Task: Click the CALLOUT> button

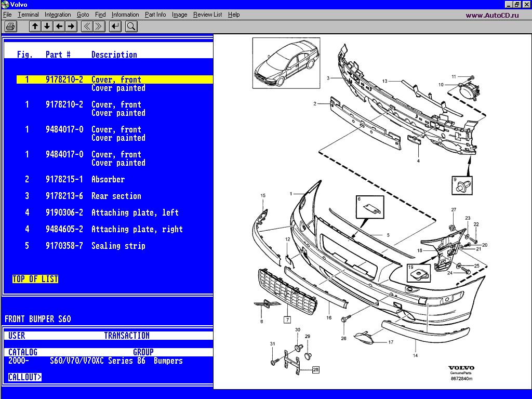Action: pyautogui.click(x=25, y=377)
